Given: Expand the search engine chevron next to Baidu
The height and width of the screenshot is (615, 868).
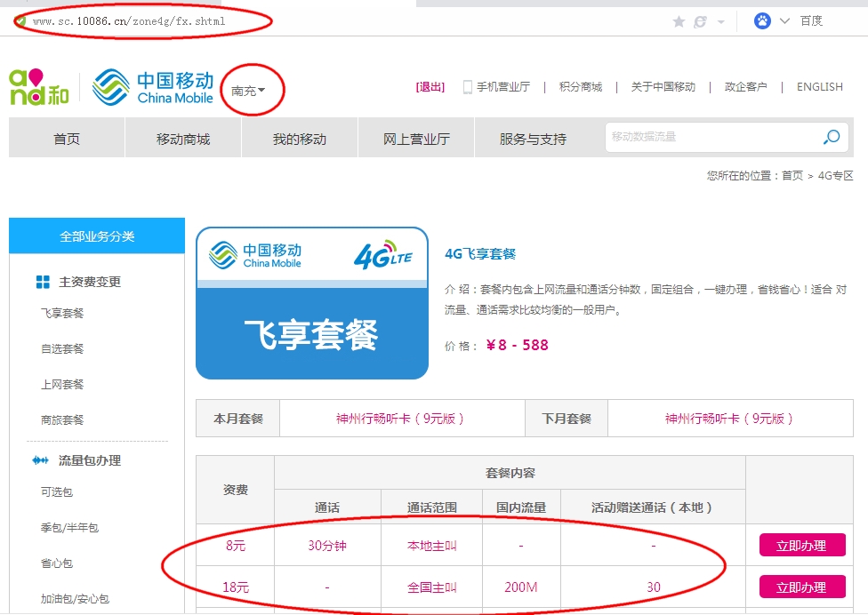Looking at the screenshot, I should (x=784, y=21).
